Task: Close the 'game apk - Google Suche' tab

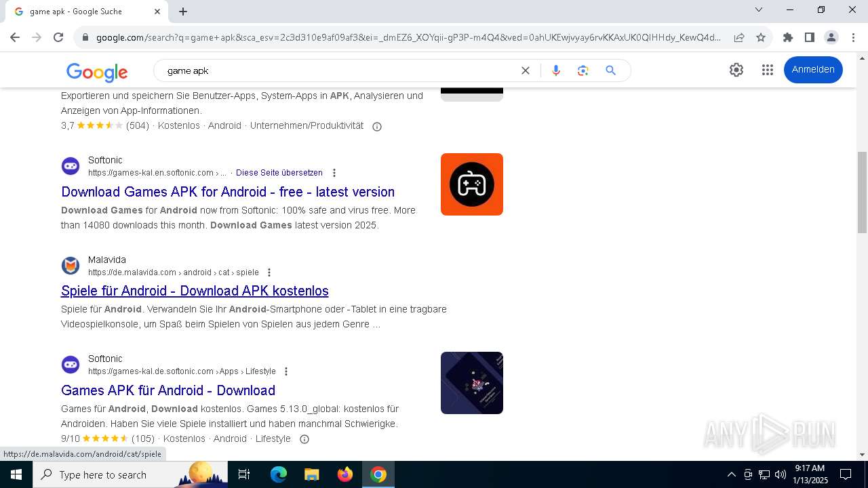Action: (157, 12)
